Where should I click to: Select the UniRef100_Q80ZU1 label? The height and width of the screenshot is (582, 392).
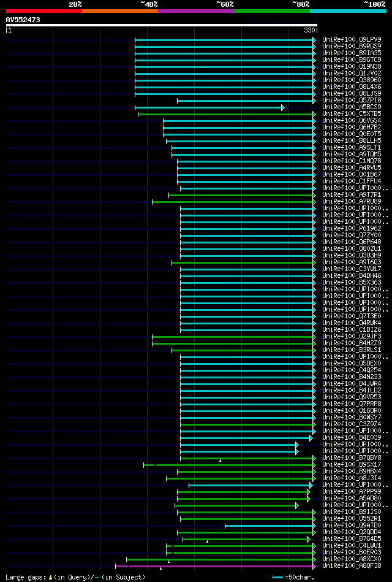click(352, 249)
